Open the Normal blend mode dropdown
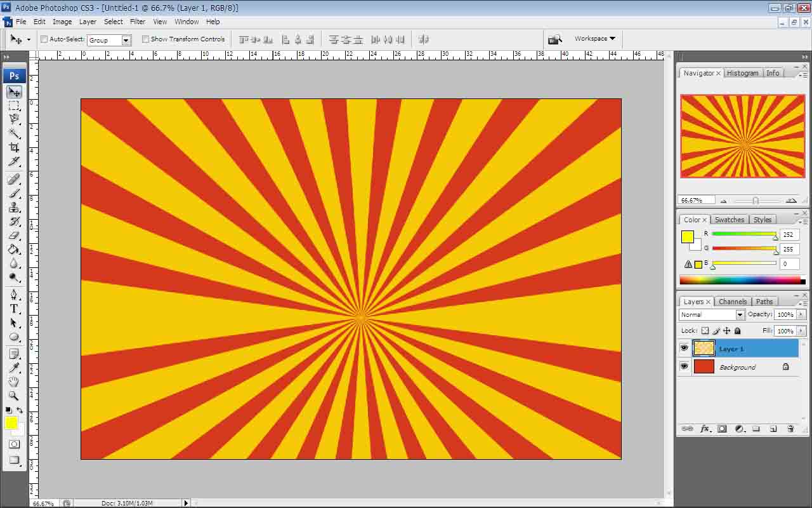Image resolution: width=812 pixels, height=508 pixels. pyautogui.click(x=712, y=315)
